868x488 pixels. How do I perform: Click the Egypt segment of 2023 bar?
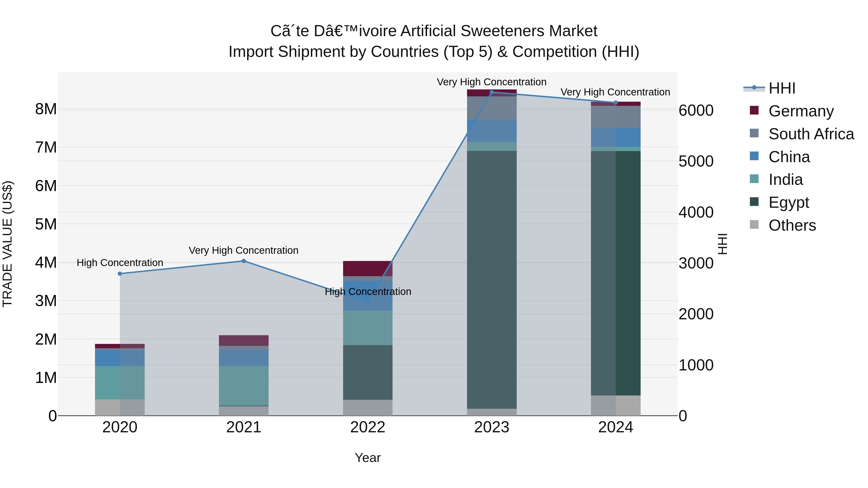point(492,280)
